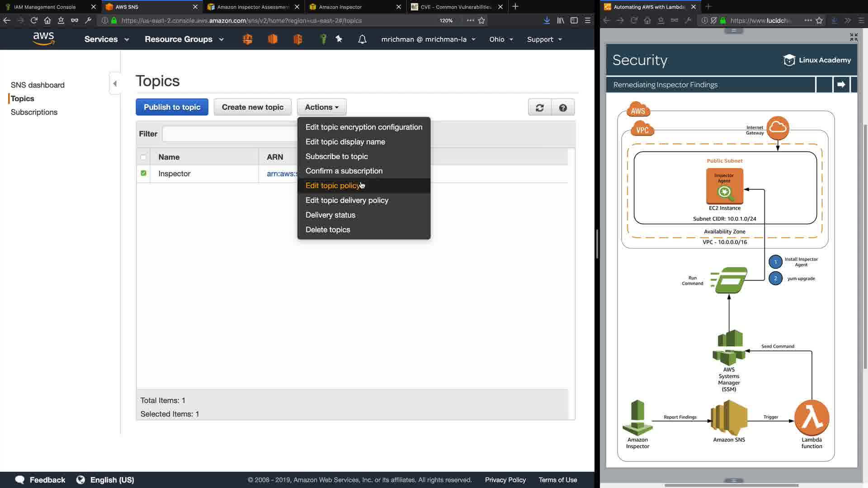Open the Ohio region dropdown
The width and height of the screenshot is (868, 488).
pyautogui.click(x=501, y=39)
